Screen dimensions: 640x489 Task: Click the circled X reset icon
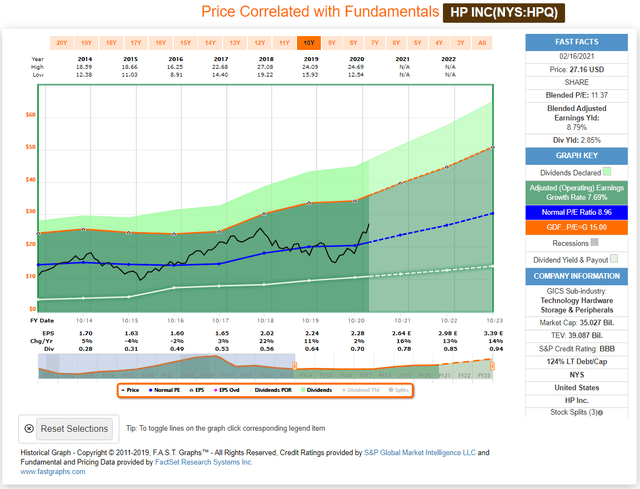tap(29, 429)
